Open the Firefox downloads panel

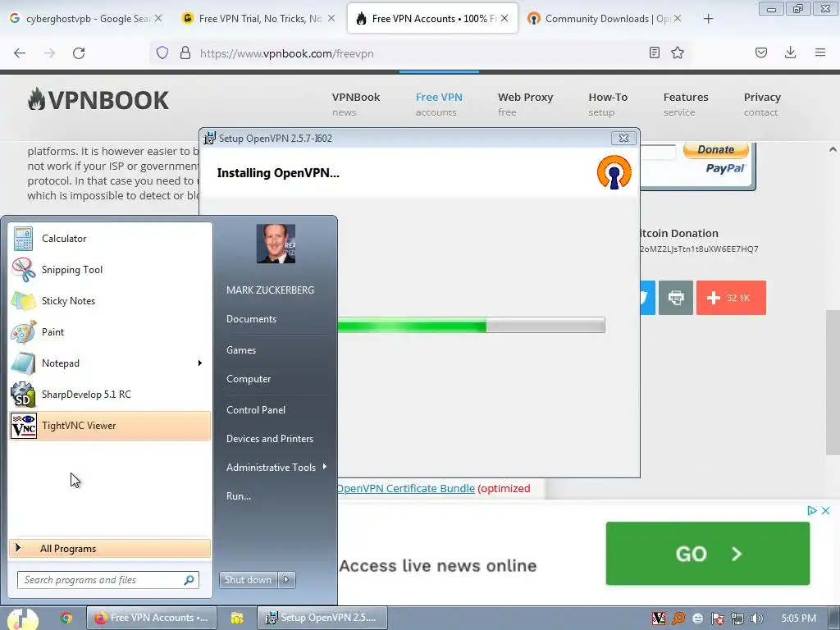(790, 52)
